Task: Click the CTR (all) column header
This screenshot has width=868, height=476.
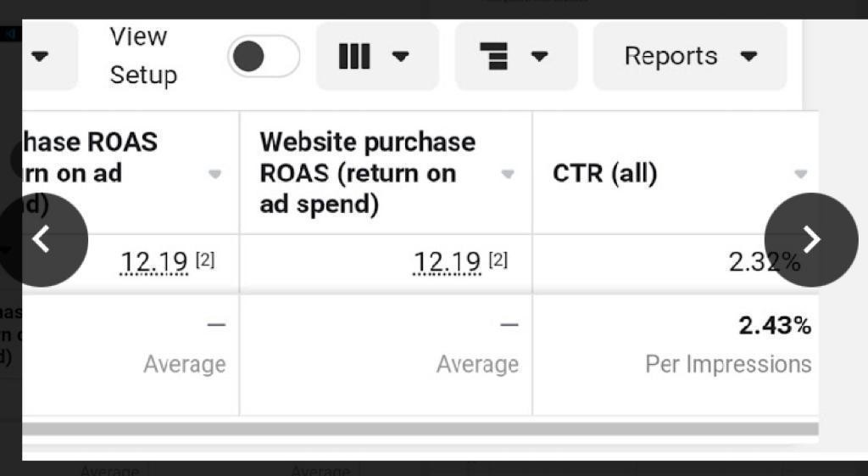Action: click(x=604, y=173)
